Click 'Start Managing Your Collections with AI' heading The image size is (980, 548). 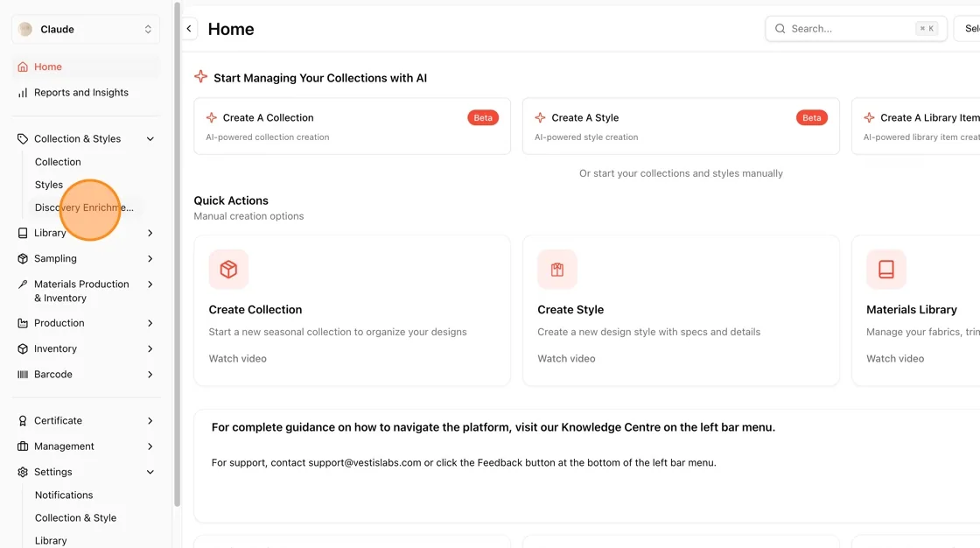(320, 78)
